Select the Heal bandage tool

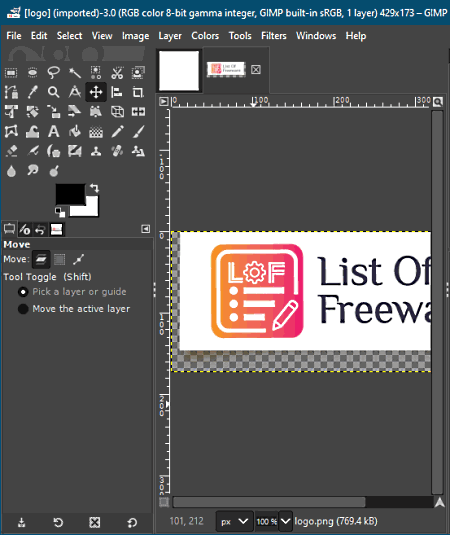[117, 151]
